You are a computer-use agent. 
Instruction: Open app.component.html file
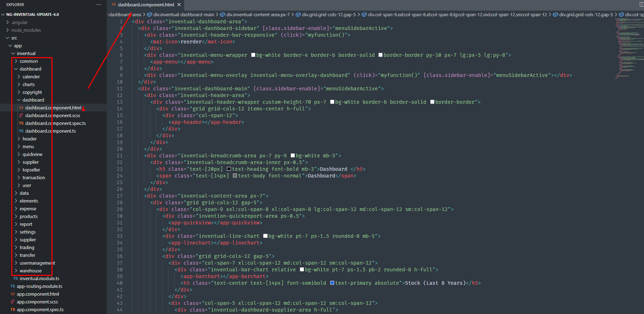[x=38, y=294]
